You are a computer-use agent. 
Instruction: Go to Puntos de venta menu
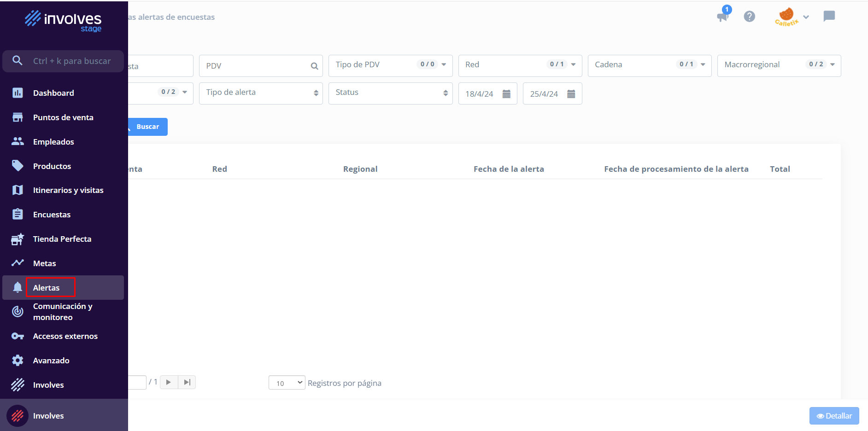63,117
